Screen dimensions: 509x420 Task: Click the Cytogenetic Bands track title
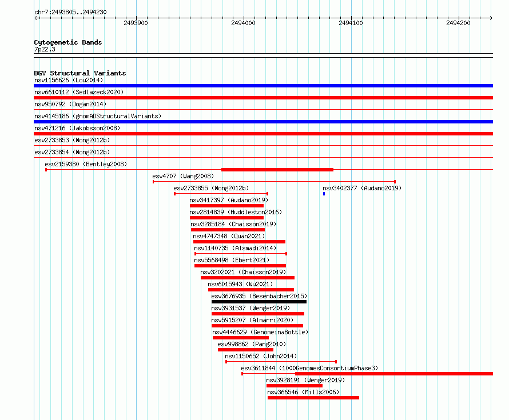68,42
